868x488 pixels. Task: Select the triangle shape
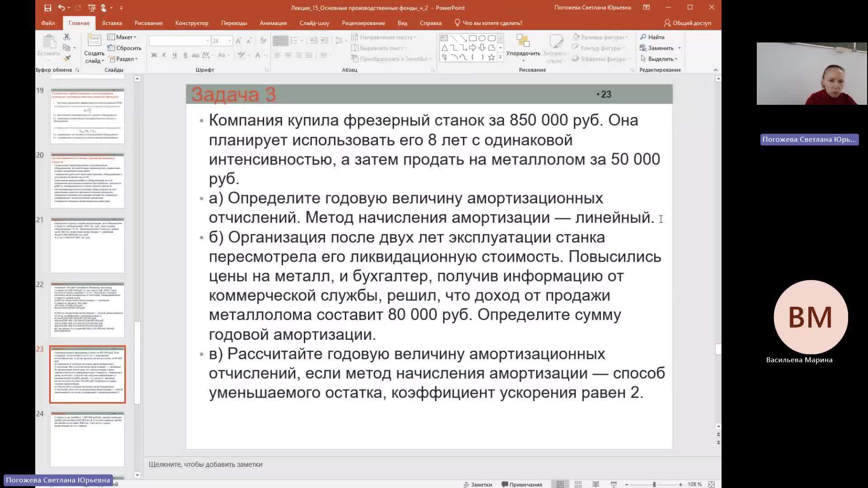pyautogui.click(x=444, y=47)
